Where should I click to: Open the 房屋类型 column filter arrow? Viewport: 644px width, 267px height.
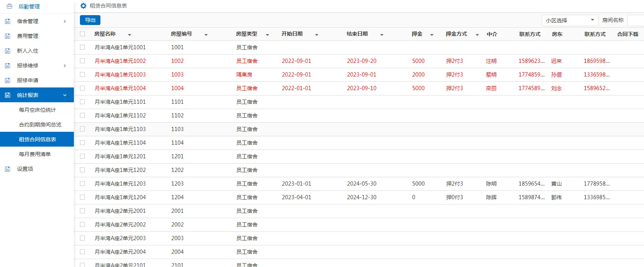click(x=267, y=34)
